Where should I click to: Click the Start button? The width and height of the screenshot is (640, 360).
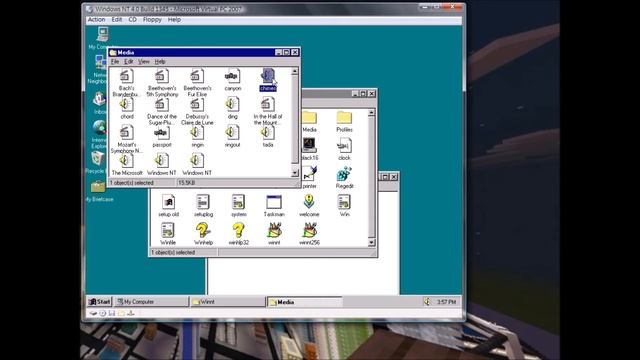(x=100, y=302)
